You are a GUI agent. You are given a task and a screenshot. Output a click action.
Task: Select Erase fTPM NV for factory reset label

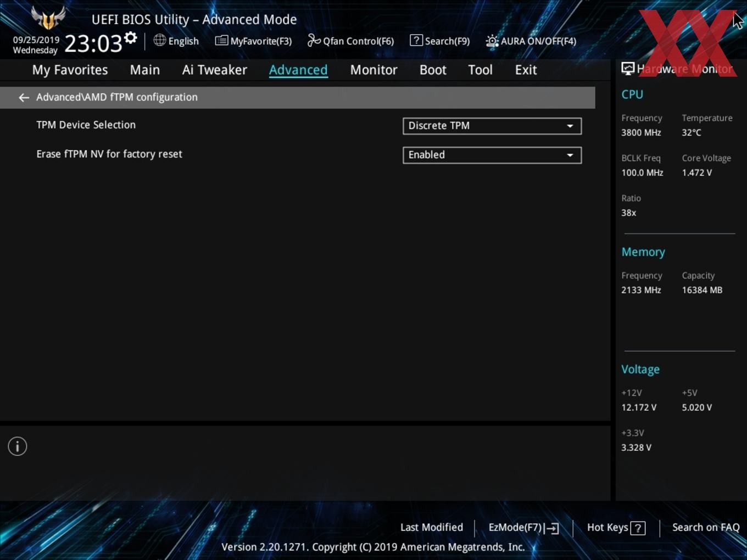[109, 154]
